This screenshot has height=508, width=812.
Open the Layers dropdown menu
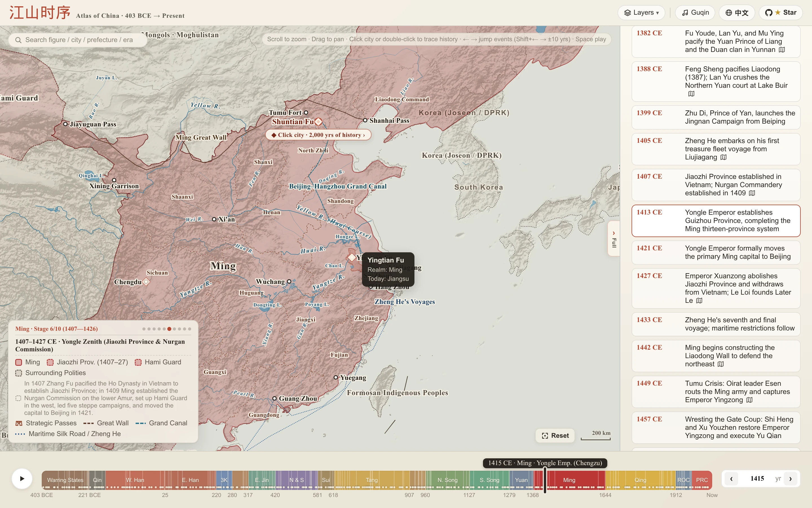[641, 13]
